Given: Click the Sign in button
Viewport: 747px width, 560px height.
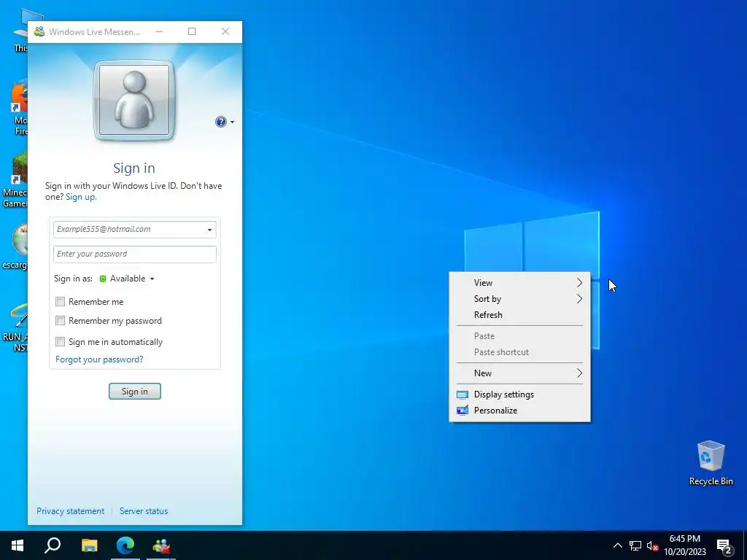Looking at the screenshot, I should click(135, 392).
